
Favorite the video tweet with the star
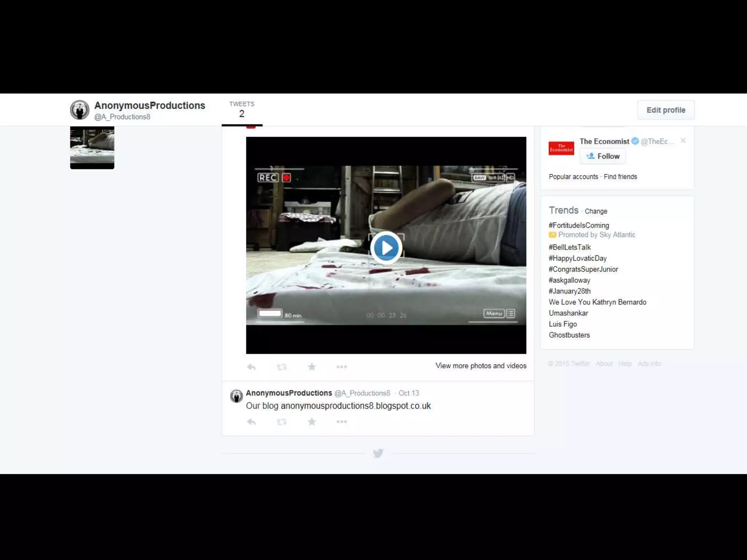click(312, 367)
